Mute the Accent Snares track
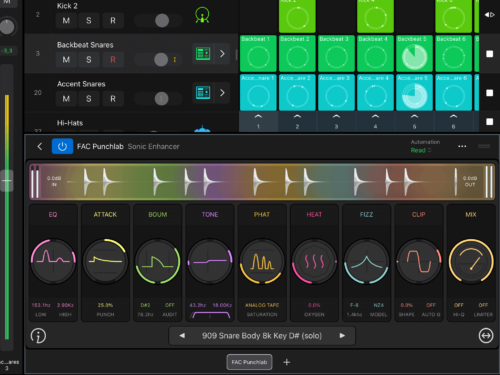 (x=66, y=99)
